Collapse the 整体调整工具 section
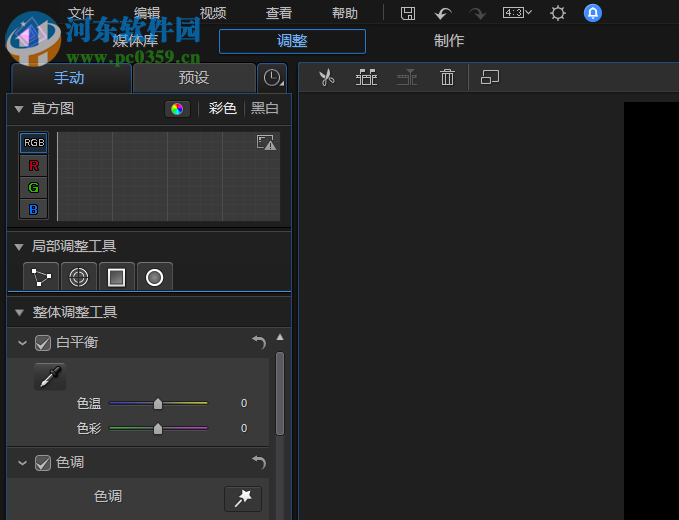 point(19,312)
